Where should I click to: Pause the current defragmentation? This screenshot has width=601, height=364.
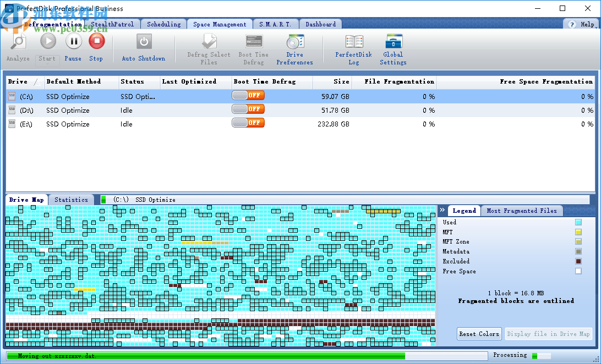(73, 47)
